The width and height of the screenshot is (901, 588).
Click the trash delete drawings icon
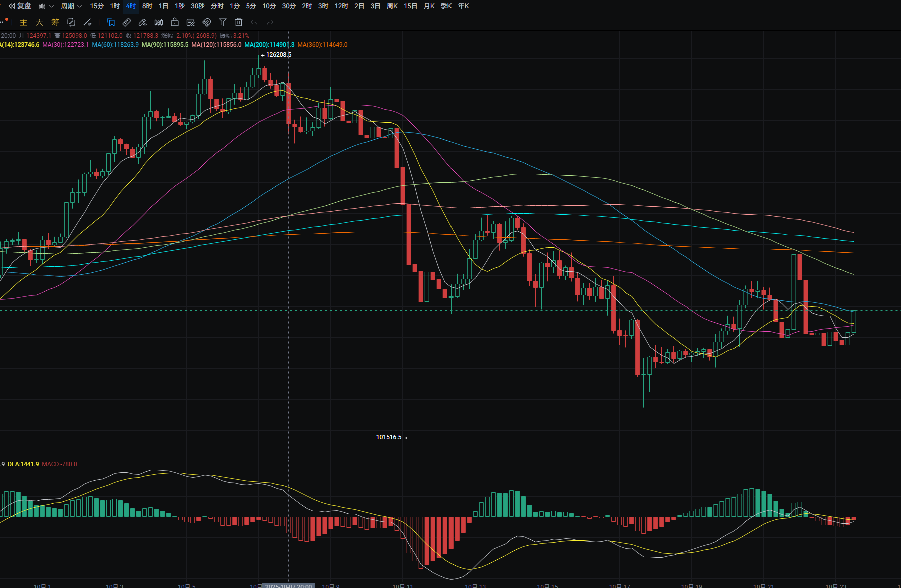[x=239, y=22]
